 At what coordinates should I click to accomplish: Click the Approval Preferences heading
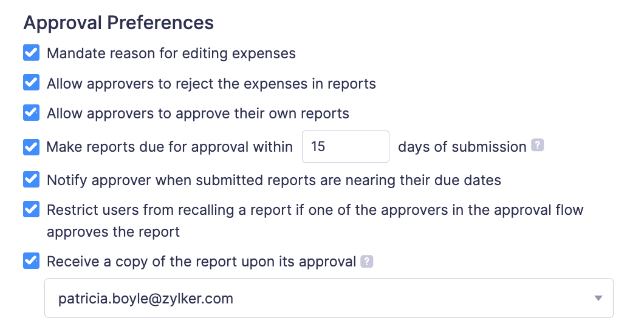tap(118, 22)
